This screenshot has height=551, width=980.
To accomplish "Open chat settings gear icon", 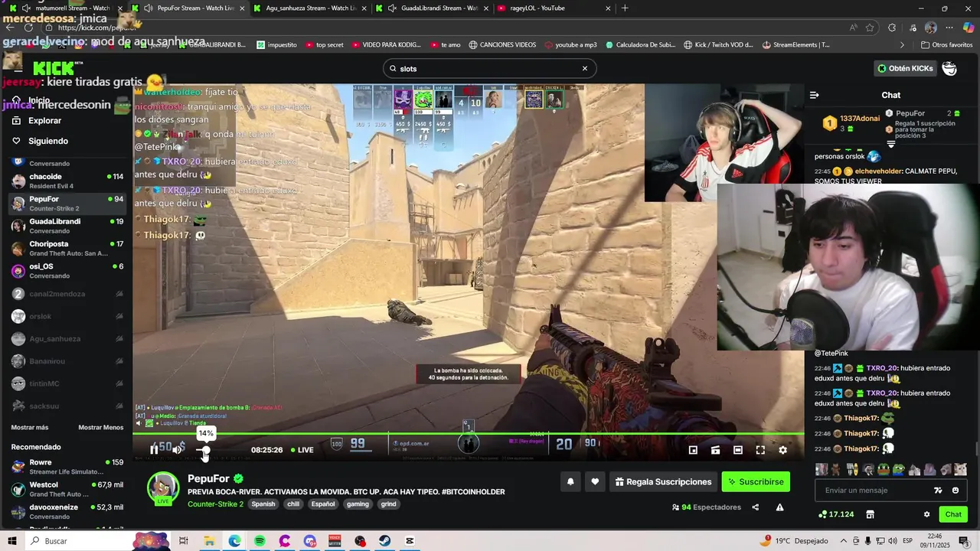I will [x=926, y=514].
